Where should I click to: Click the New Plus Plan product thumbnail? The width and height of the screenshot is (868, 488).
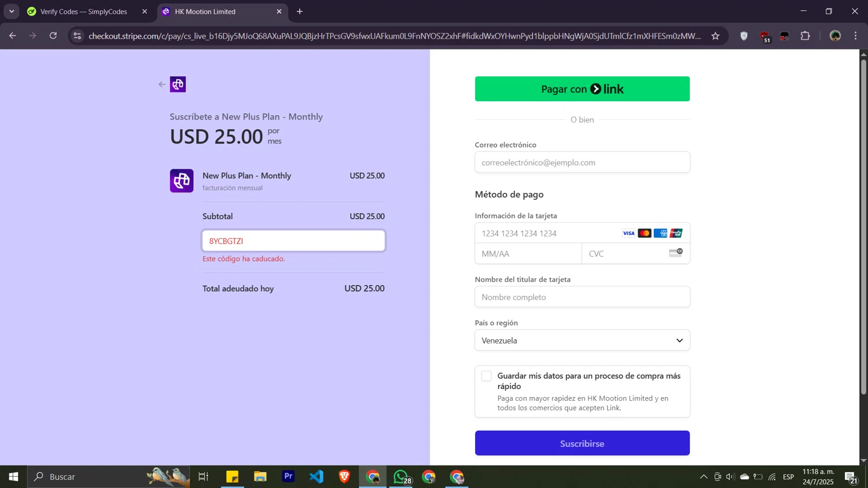coord(182,181)
